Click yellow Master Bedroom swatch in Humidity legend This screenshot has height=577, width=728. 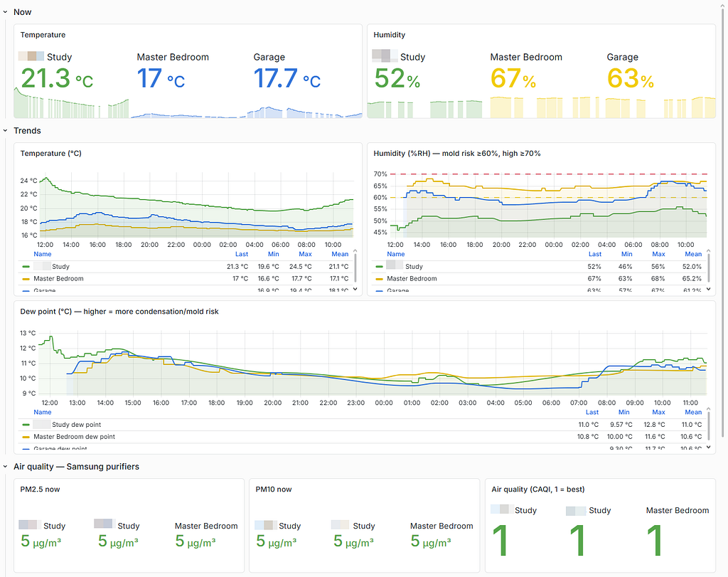click(380, 279)
